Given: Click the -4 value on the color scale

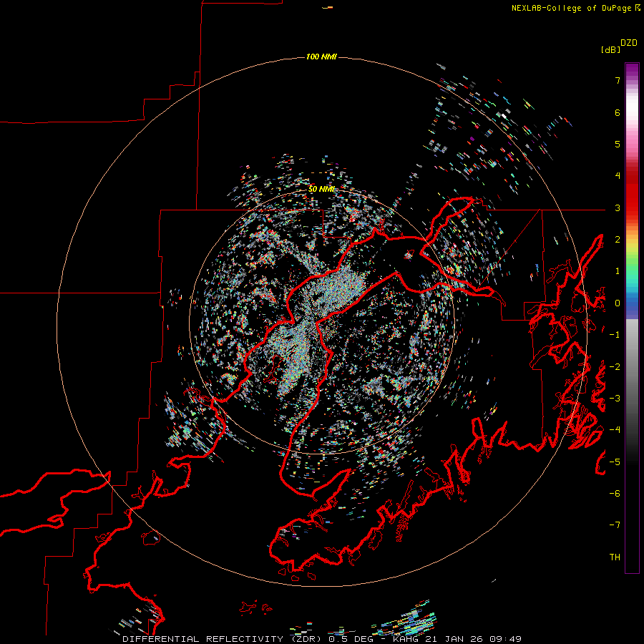Looking at the screenshot, I should click(615, 430).
